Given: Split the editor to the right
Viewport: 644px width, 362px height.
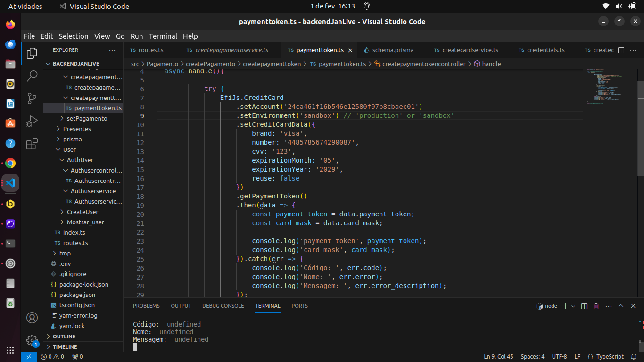Looking at the screenshot, I should point(621,50).
